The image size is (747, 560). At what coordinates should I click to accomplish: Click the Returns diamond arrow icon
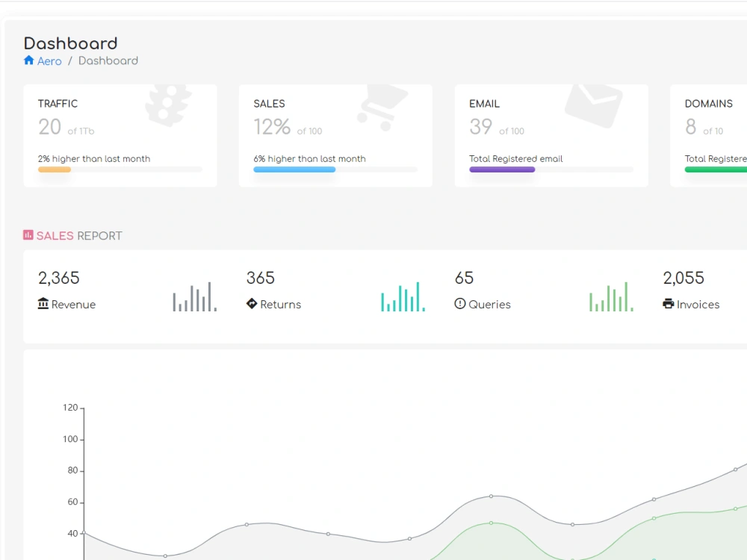coord(252,303)
